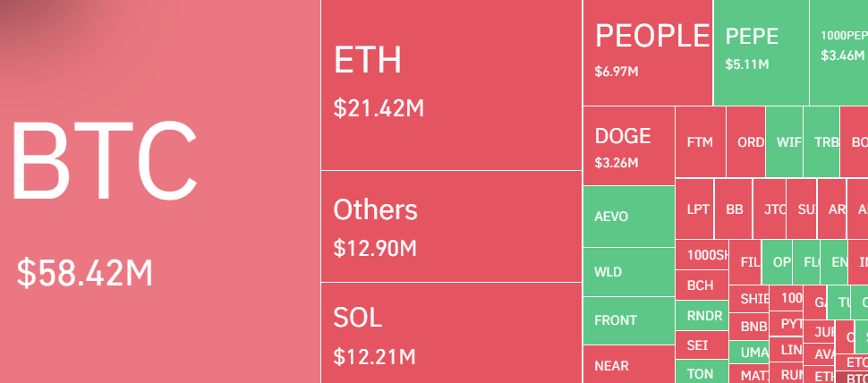Select the PEOPLE $6.97M tile
This screenshot has width=868, height=383.
pyautogui.click(x=648, y=53)
